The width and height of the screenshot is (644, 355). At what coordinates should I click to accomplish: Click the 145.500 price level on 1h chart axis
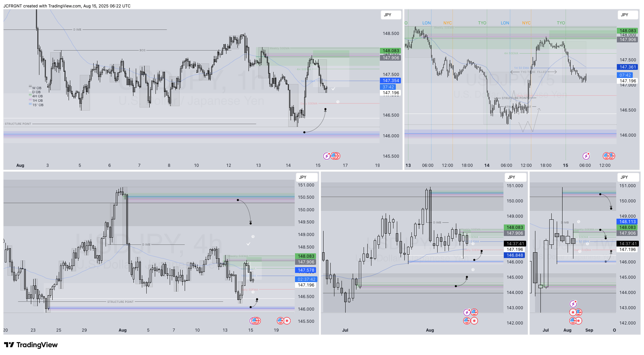[391, 156]
